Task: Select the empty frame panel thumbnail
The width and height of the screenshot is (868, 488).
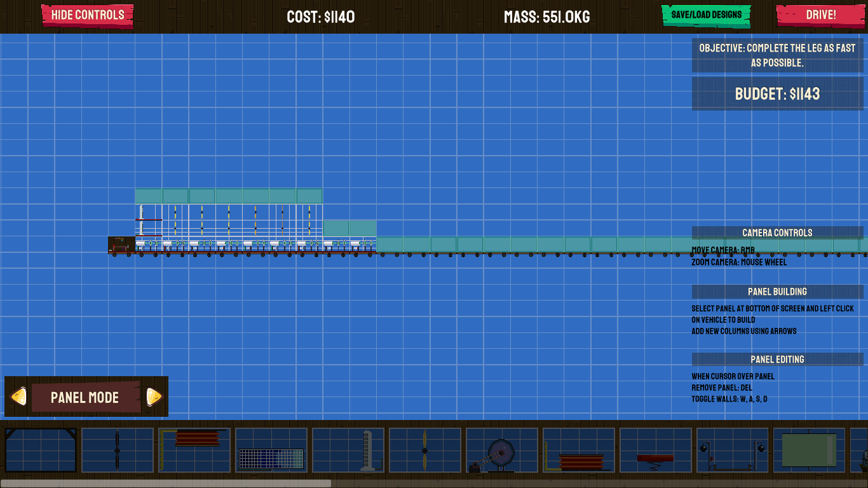Action: [x=41, y=450]
